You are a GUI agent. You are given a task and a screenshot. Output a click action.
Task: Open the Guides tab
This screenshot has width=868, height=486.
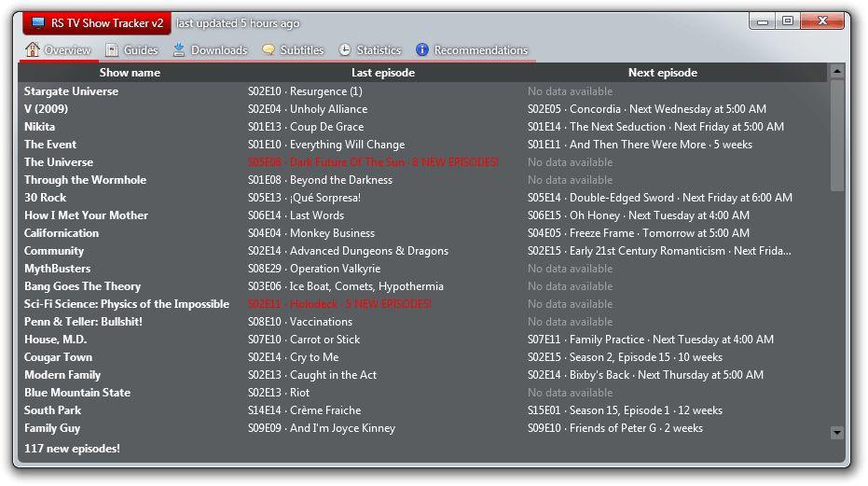141,50
